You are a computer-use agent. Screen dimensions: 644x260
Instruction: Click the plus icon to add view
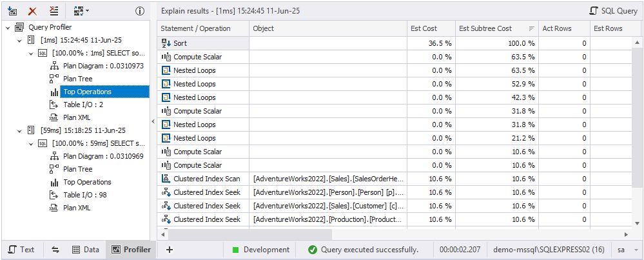click(170, 250)
